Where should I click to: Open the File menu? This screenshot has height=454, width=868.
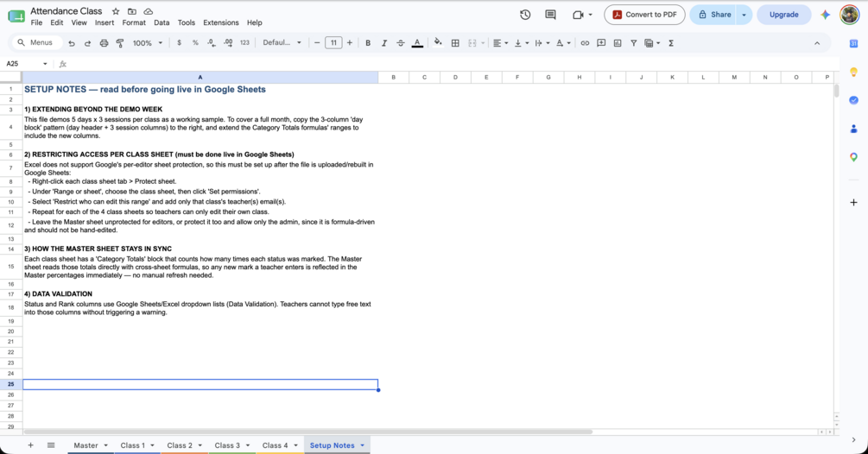pos(36,22)
